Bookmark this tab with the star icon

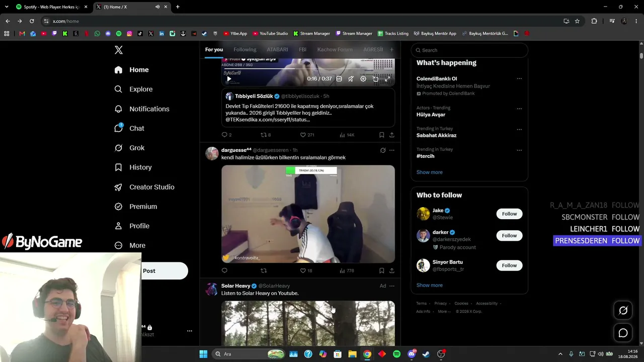point(577,21)
